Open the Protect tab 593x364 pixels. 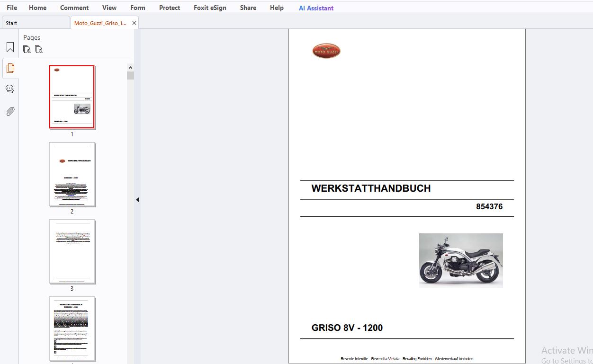[x=170, y=8]
